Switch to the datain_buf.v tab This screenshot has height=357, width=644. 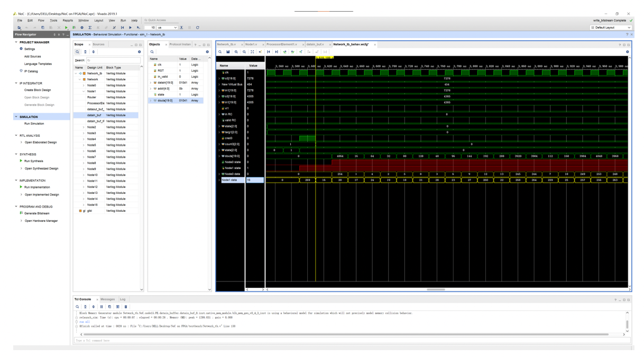tap(315, 44)
